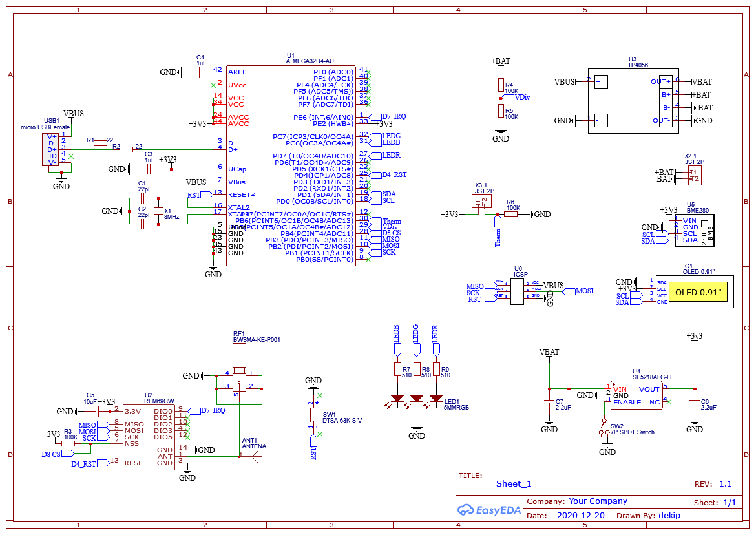Click capacitor C2 at the crystal
Screen dimensions: 756x535
coord(142,224)
